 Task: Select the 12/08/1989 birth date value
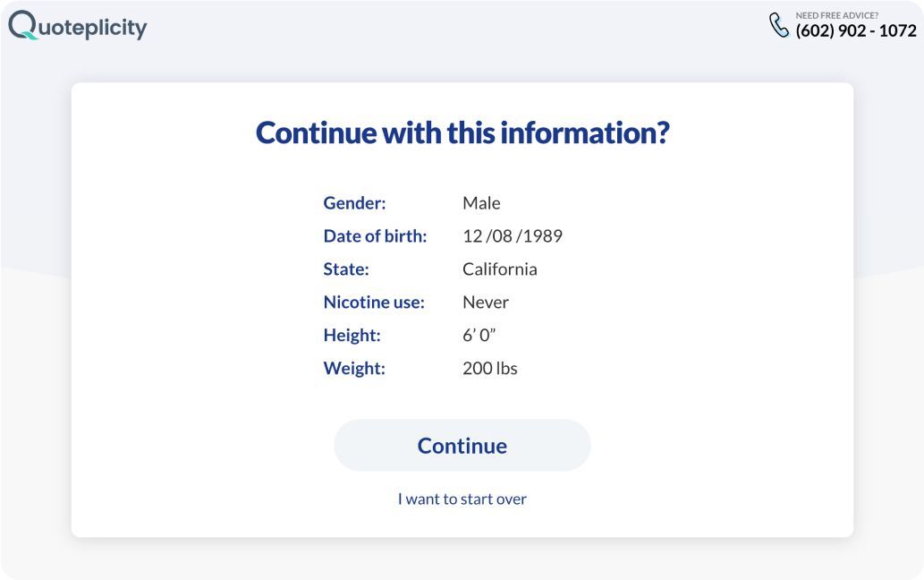(512, 235)
